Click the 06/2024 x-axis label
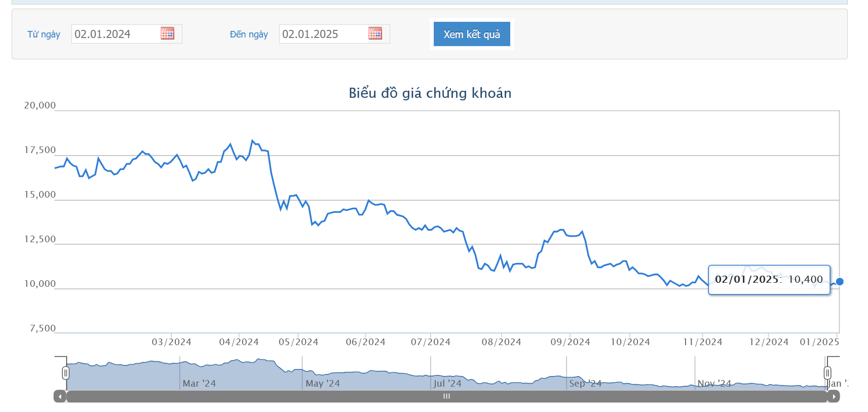This screenshot has width=868, height=412. pos(365,342)
